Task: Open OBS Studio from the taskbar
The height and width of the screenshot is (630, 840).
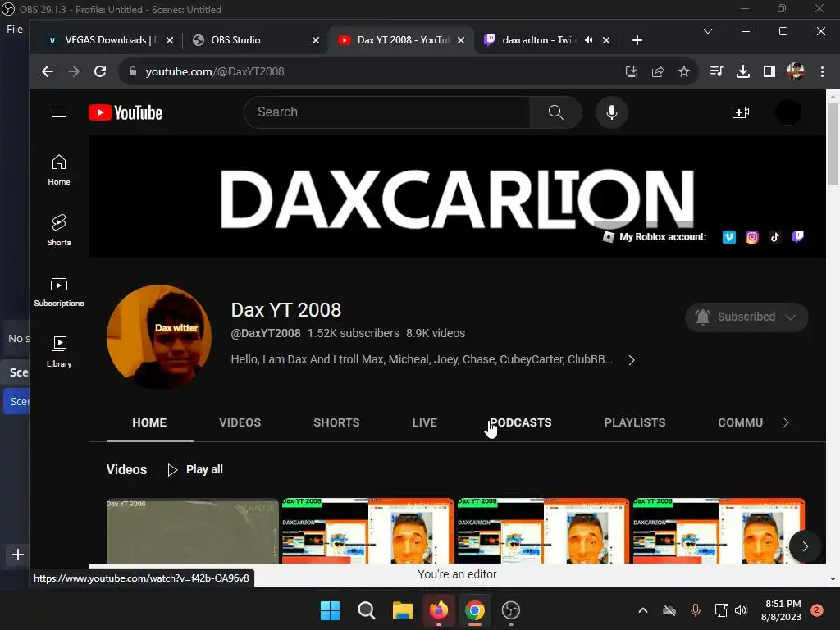Action: coord(511,610)
